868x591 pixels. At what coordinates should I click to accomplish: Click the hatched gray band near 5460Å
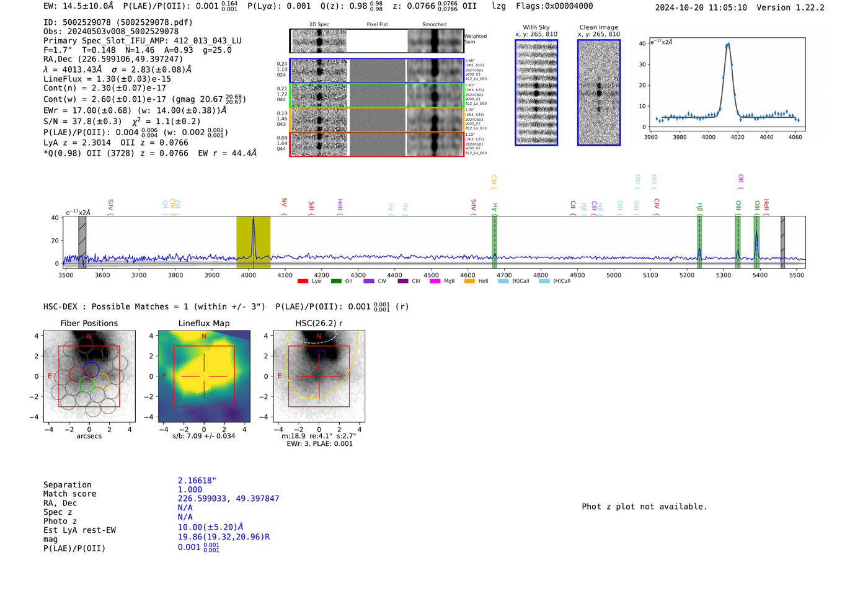point(782,242)
